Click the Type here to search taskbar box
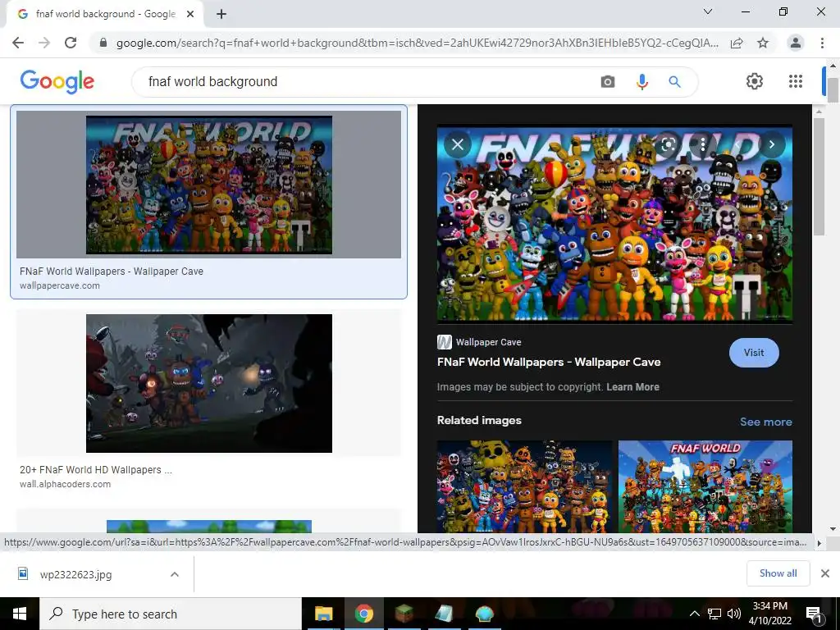Viewport: 840px width, 630px height. click(171, 614)
